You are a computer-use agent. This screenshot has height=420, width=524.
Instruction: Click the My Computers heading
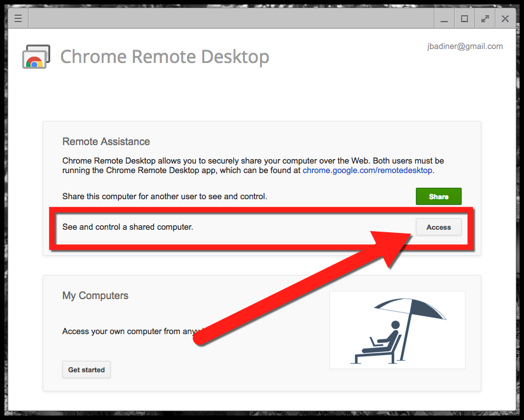(95, 296)
